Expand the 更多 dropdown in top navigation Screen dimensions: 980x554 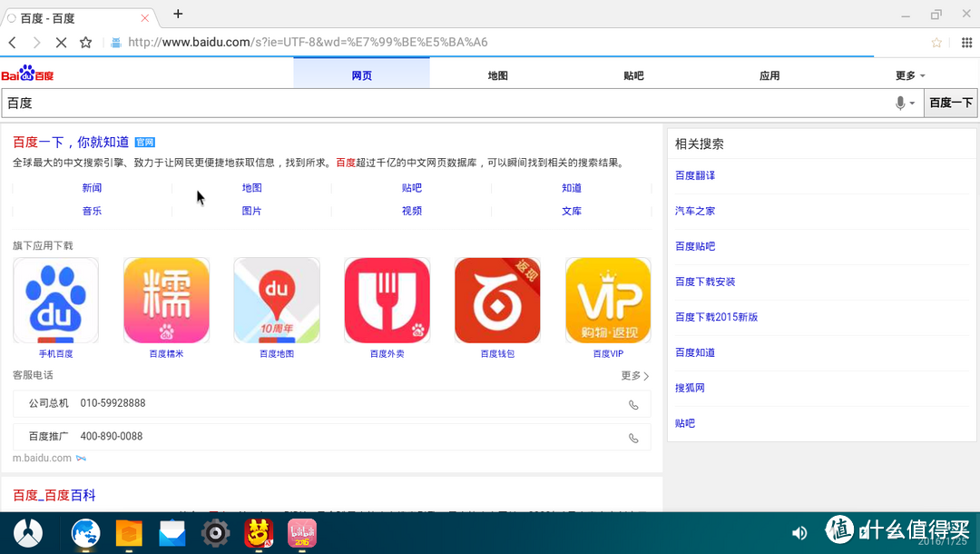pyautogui.click(x=910, y=75)
